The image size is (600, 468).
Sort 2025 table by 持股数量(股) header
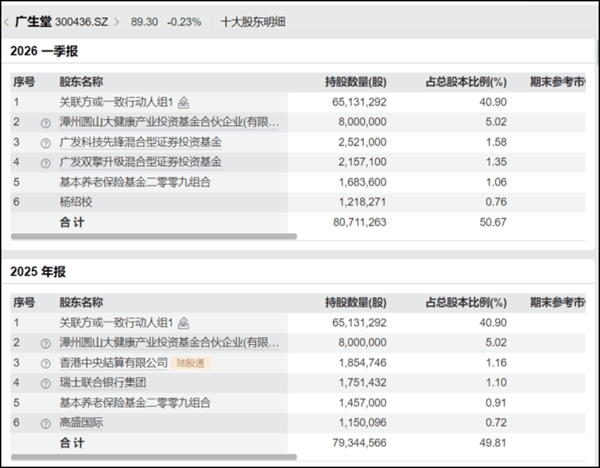356,303
